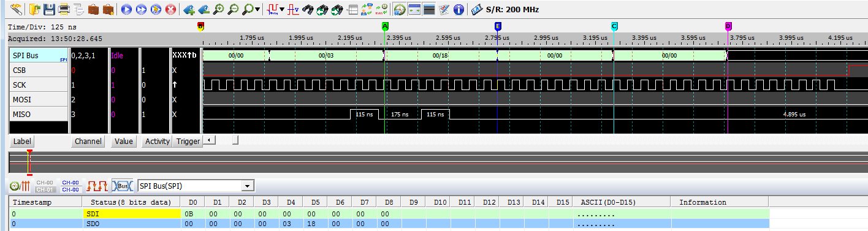This screenshot has width=868, height=231.
Task: Click the horizontal scrollbar left arrow
Action: tap(209, 140)
